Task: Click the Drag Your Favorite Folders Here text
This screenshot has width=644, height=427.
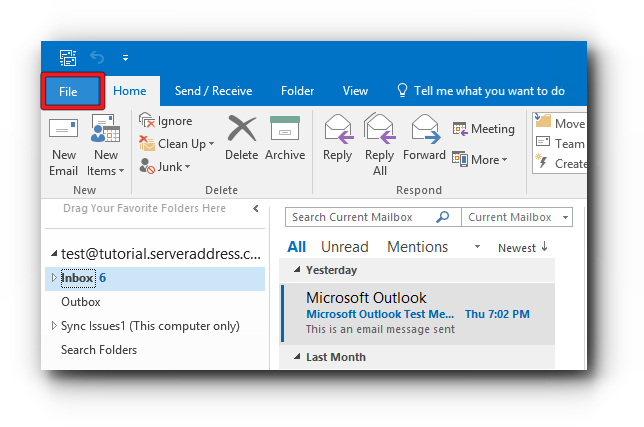Action: coord(144,208)
